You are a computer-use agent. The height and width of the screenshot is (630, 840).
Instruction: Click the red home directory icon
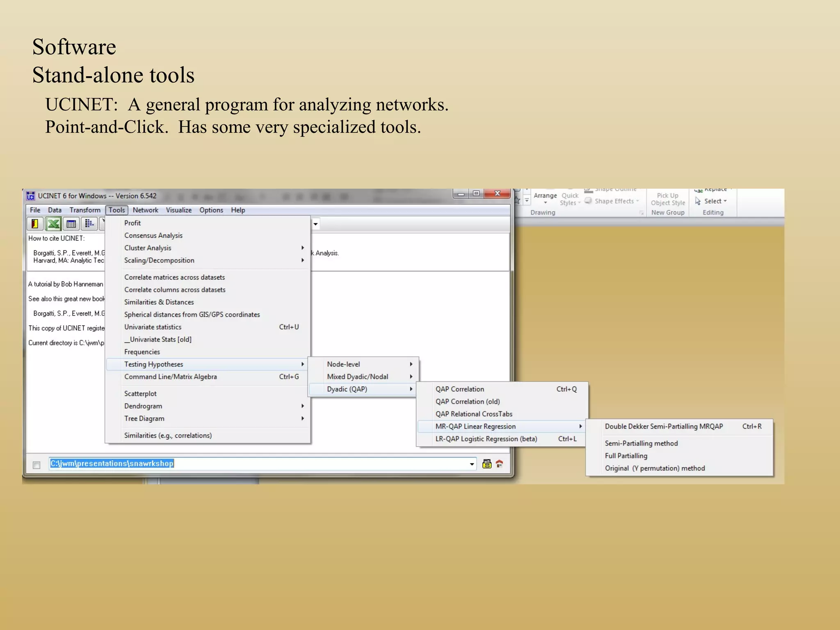point(499,464)
